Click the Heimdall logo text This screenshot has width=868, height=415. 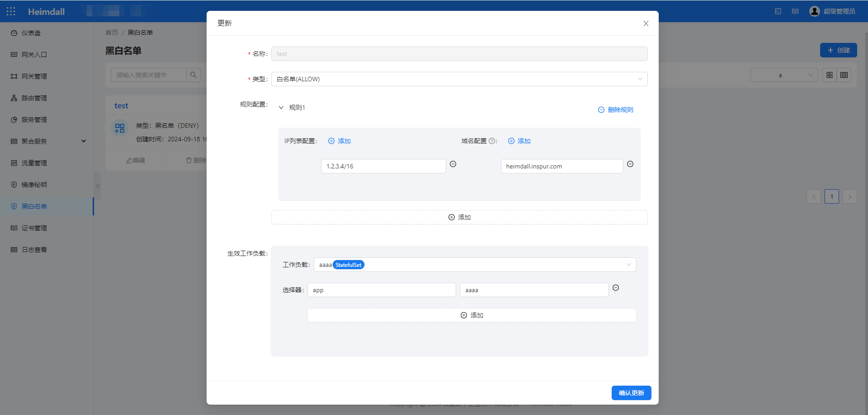[x=46, y=12]
